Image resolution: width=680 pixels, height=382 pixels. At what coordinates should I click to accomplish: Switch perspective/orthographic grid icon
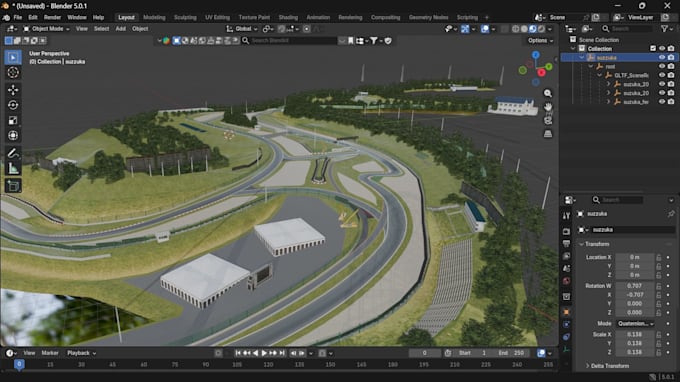(x=548, y=134)
